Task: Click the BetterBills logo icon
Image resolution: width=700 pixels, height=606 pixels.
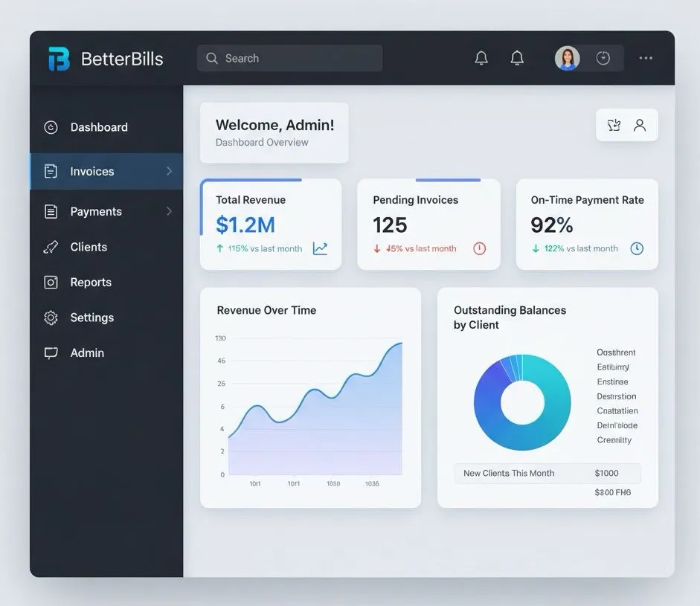Action: pos(59,59)
